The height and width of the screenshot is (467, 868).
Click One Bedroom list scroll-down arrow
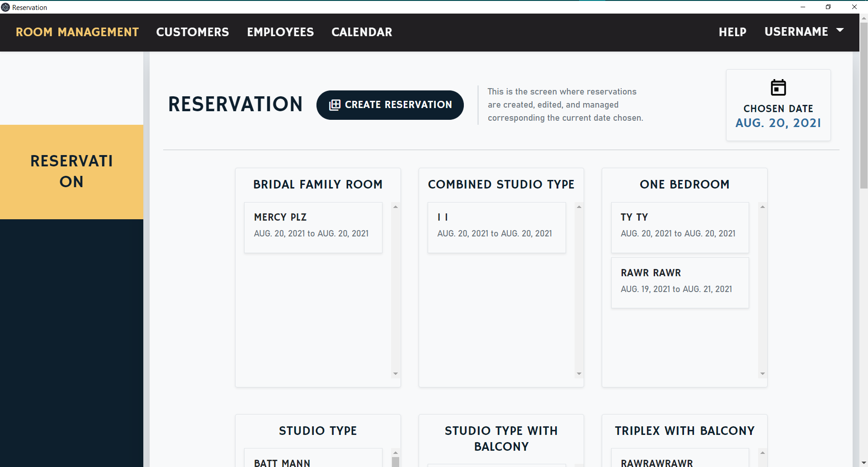pos(763,374)
